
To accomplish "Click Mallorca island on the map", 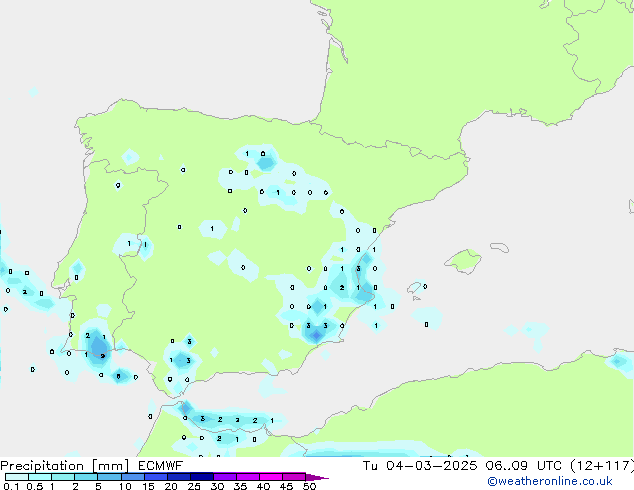I will (x=464, y=262).
